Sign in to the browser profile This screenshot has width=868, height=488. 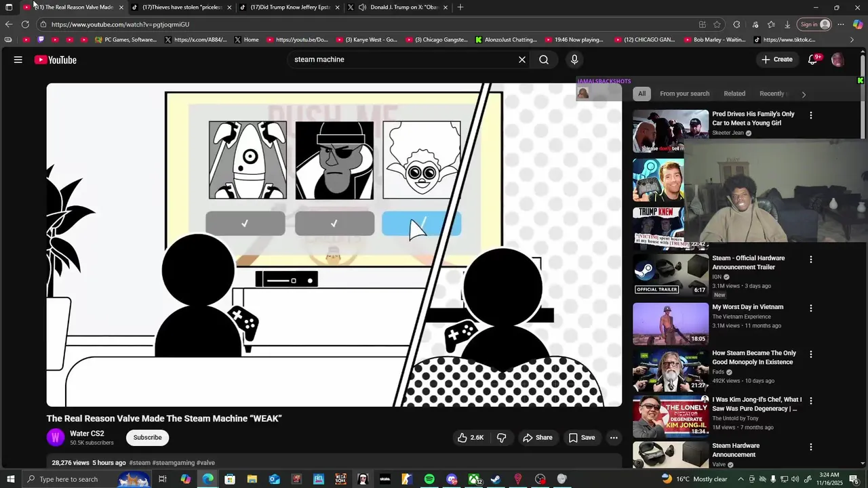coord(814,24)
